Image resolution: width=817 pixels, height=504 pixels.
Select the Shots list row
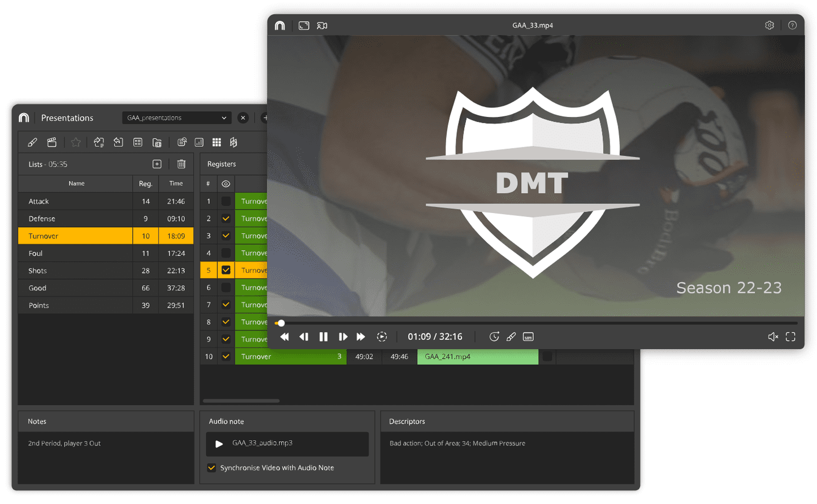pos(76,271)
